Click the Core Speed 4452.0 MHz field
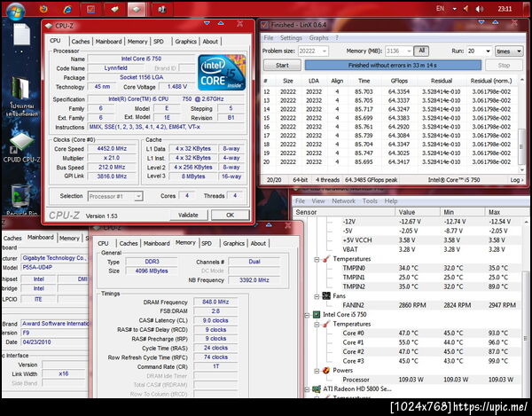 [112, 149]
